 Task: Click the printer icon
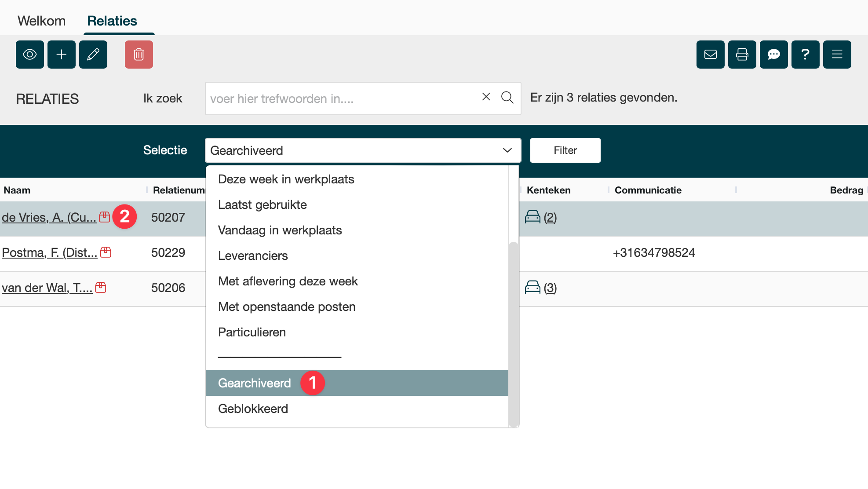(742, 55)
